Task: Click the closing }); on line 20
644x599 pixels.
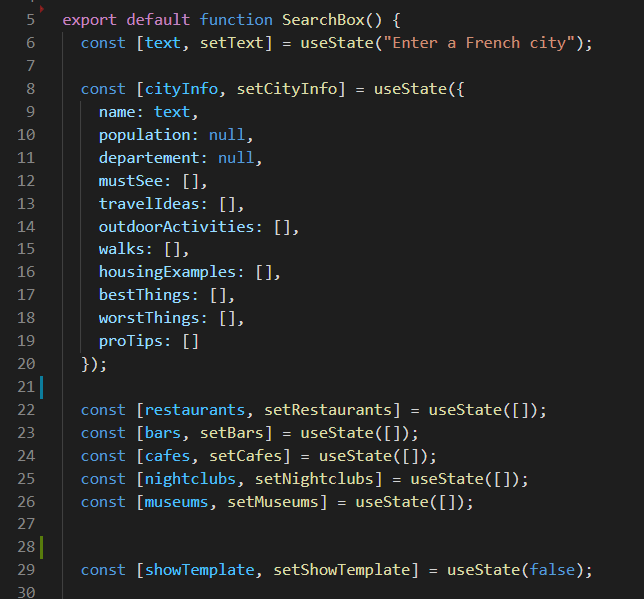Action: (94, 364)
